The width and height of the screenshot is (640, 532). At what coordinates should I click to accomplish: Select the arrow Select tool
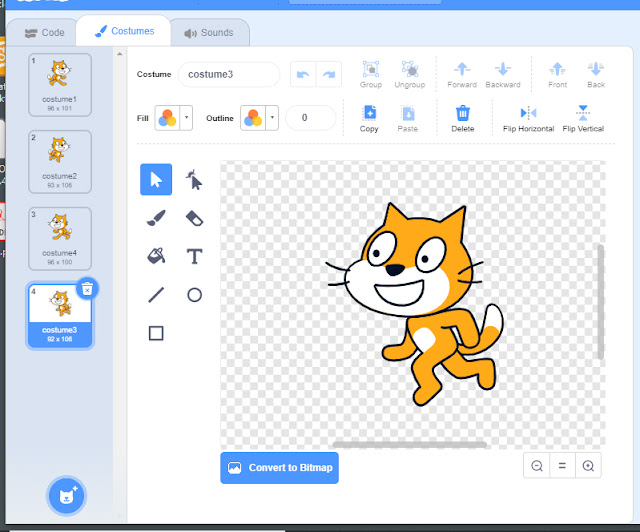coord(156,180)
